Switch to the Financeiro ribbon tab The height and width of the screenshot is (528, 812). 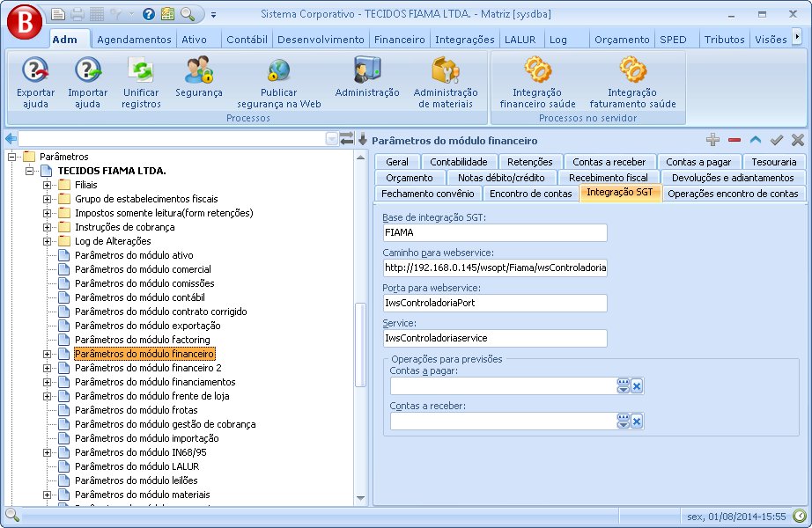coord(399,40)
